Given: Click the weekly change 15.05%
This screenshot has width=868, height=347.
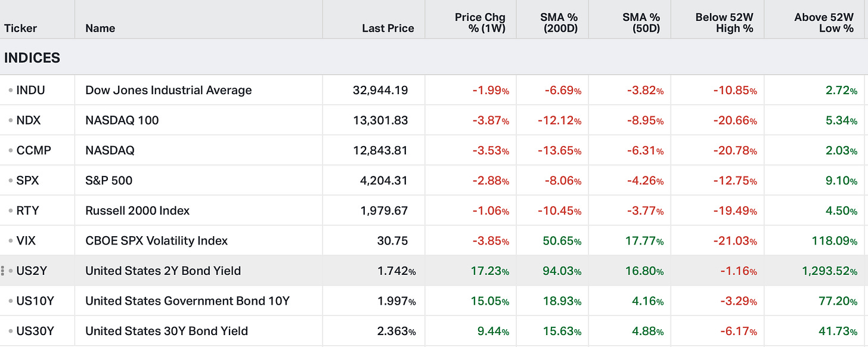Looking at the screenshot, I should coord(491,301).
